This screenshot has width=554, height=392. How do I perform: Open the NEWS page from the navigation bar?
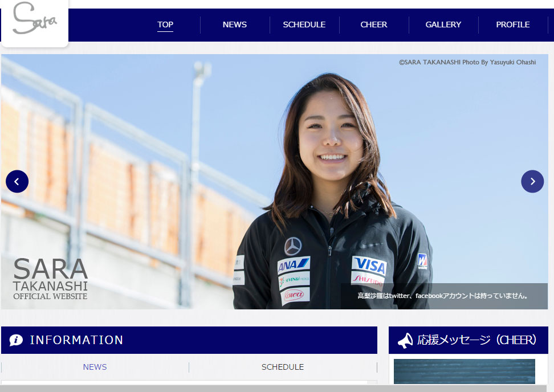tap(234, 24)
